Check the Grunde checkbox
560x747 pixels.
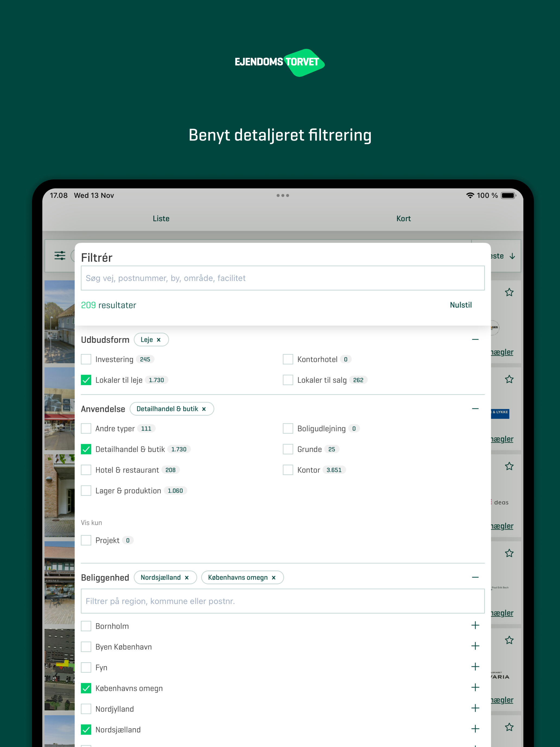[x=288, y=449]
